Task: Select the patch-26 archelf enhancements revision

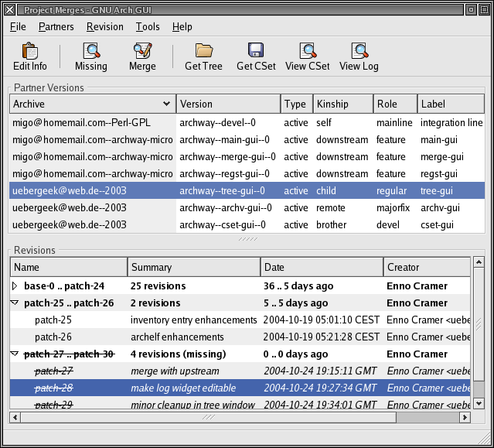Action: pyautogui.click(x=182, y=337)
